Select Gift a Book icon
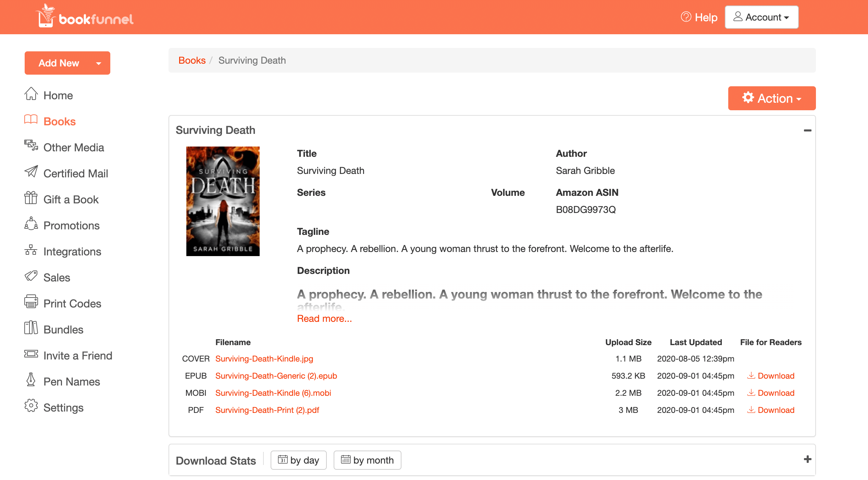 pos(31,199)
